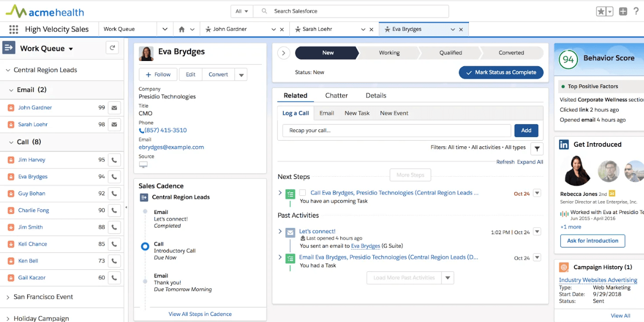Open the Details tab

(376, 96)
